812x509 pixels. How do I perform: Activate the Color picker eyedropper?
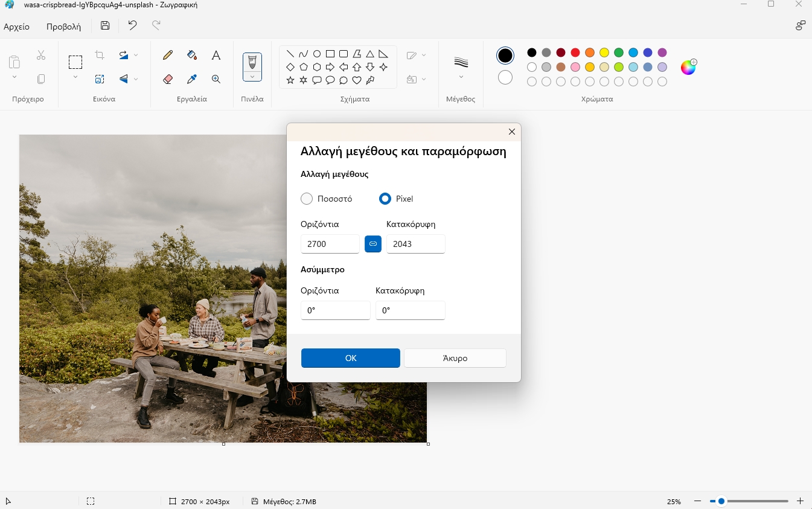click(192, 79)
